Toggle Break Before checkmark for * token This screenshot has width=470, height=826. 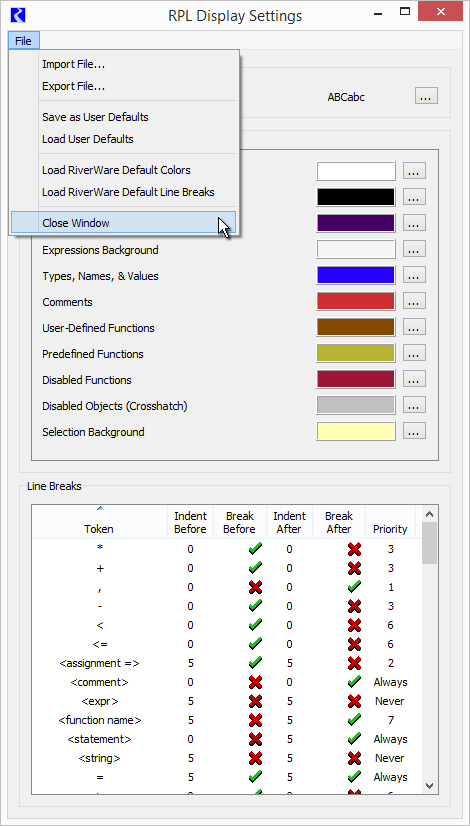tap(255, 549)
